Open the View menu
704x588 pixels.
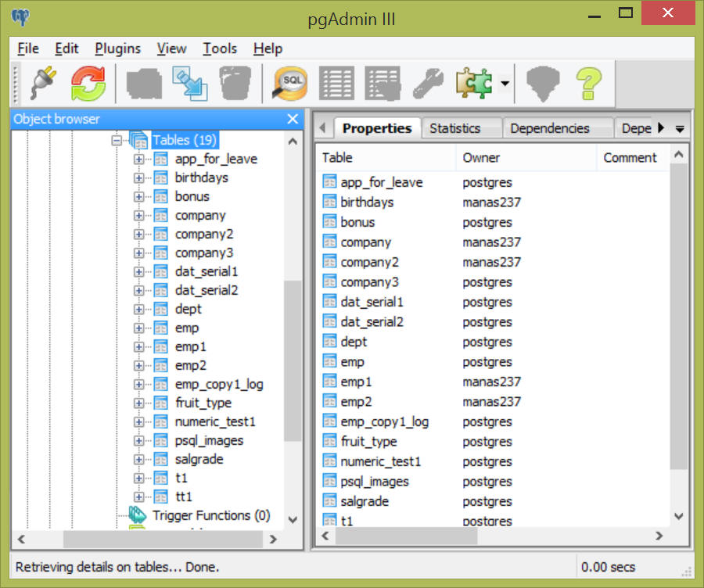tap(171, 48)
